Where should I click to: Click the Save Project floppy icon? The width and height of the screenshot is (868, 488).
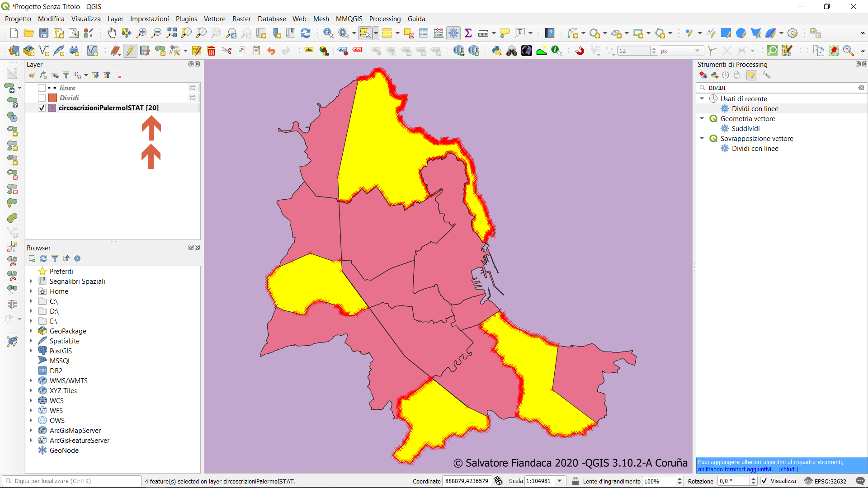(44, 33)
